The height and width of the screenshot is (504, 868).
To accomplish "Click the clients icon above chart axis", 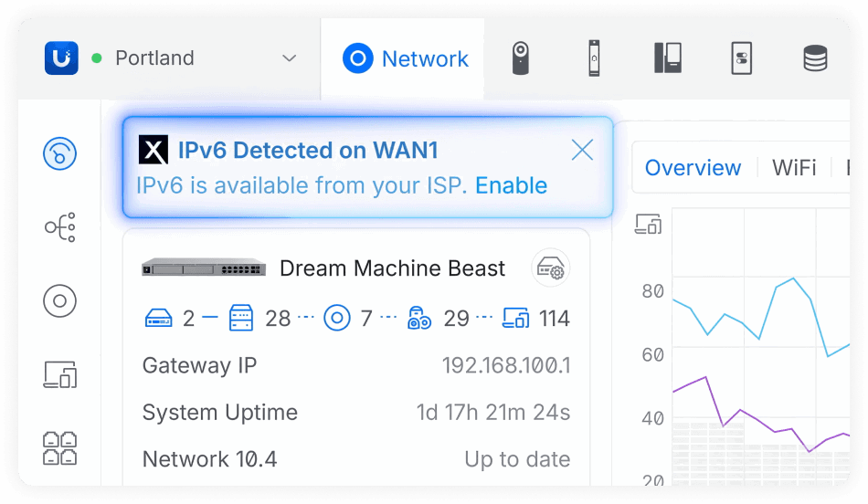I will pos(648,224).
